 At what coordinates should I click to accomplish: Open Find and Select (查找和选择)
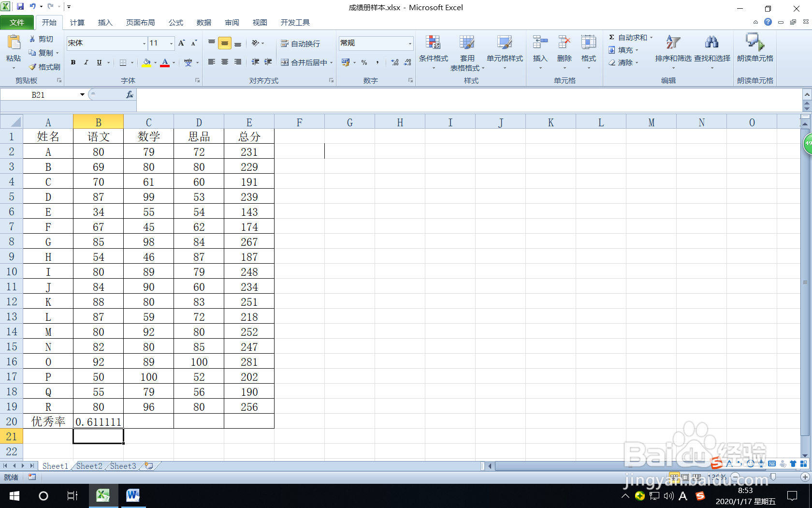click(712, 51)
